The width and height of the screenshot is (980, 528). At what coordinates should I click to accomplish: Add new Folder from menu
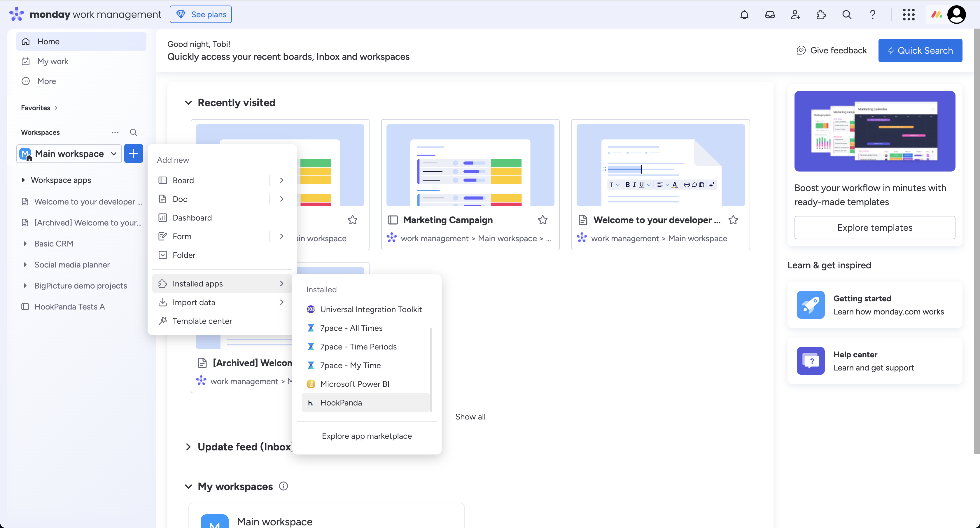click(222, 255)
